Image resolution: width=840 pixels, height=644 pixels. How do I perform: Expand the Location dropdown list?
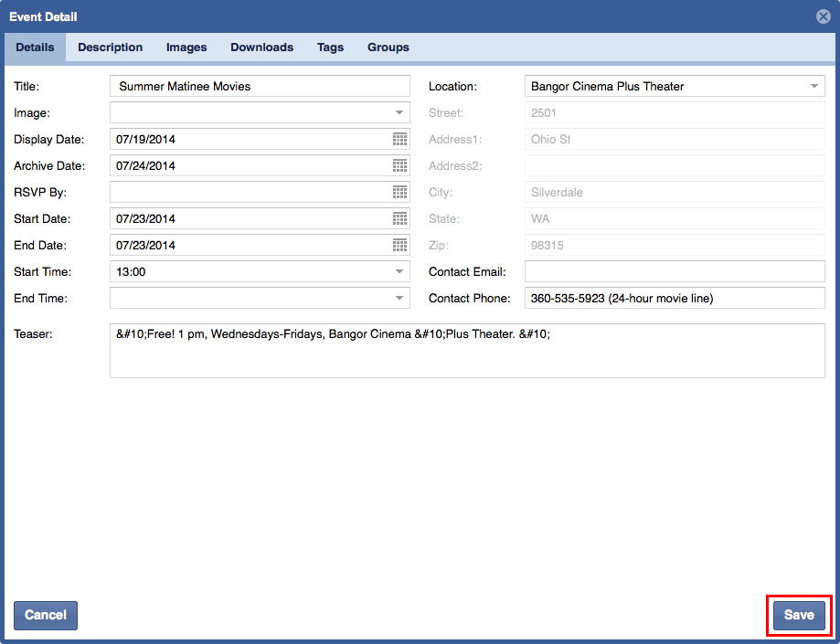(813, 86)
